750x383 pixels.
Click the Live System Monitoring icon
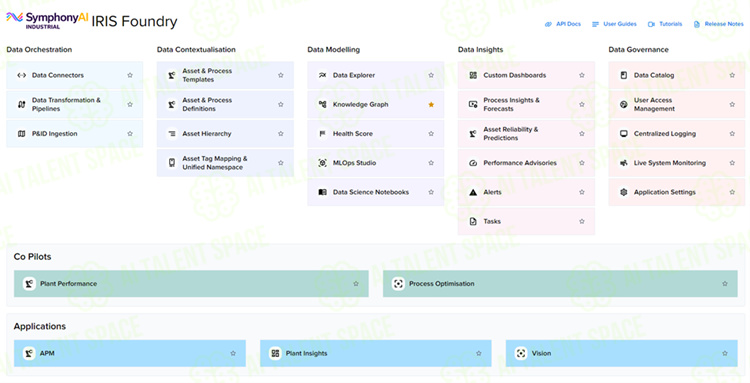(624, 163)
